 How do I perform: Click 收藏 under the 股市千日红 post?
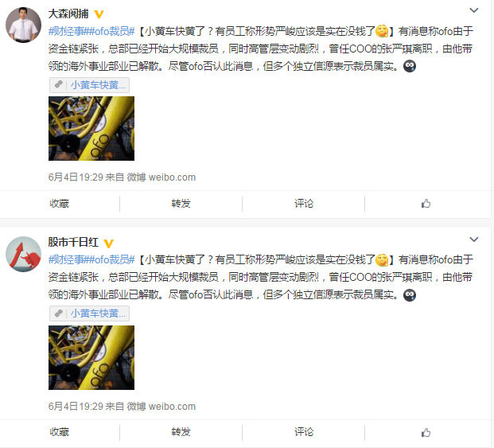point(59,432)
